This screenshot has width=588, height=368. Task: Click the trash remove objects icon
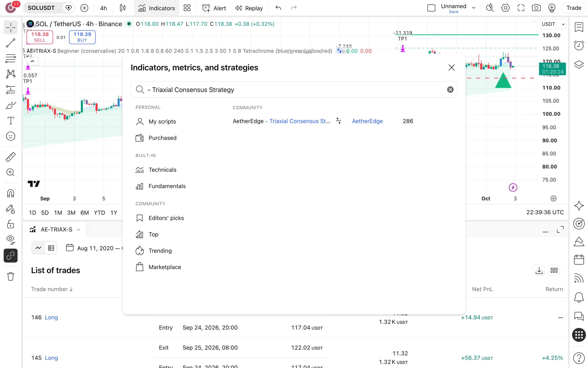[10, 276]
